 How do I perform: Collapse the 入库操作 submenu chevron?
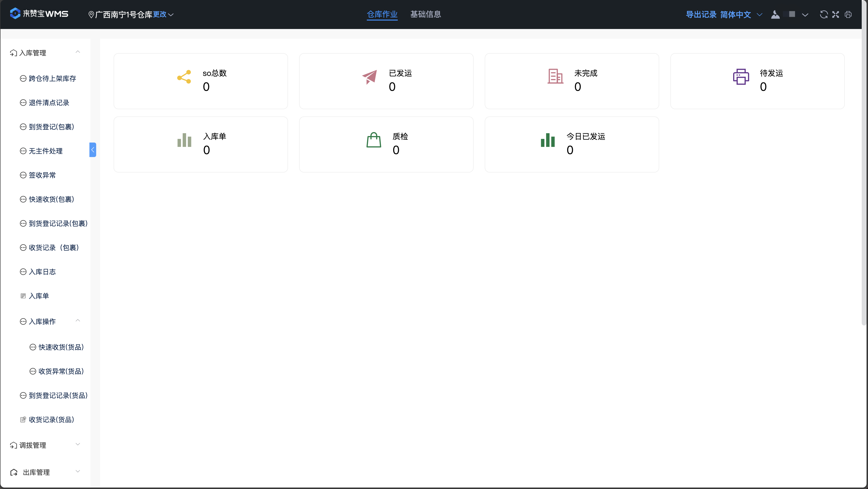[x=78, y=321]
